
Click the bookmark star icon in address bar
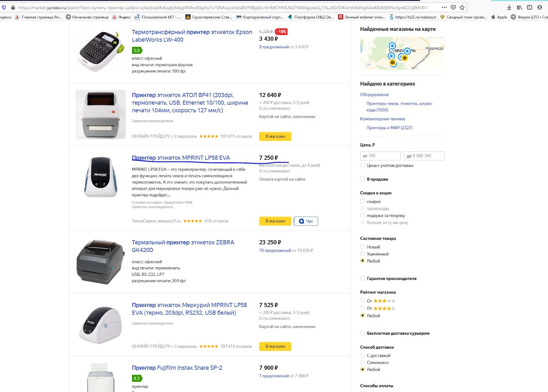click(462, 7)
